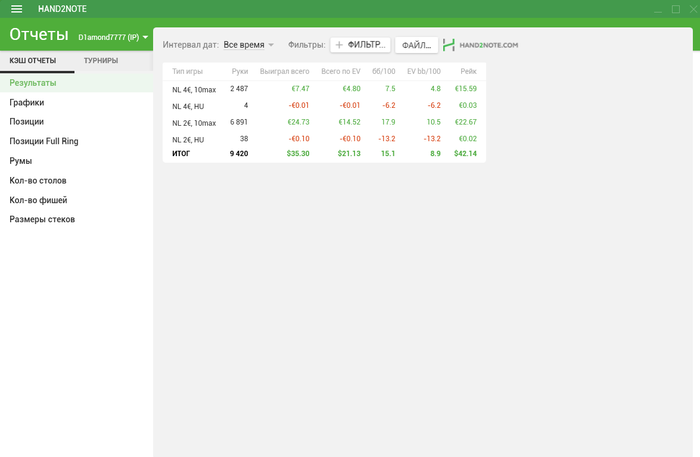
Task: Click the hands count 2 487
Action: point(239,89)
